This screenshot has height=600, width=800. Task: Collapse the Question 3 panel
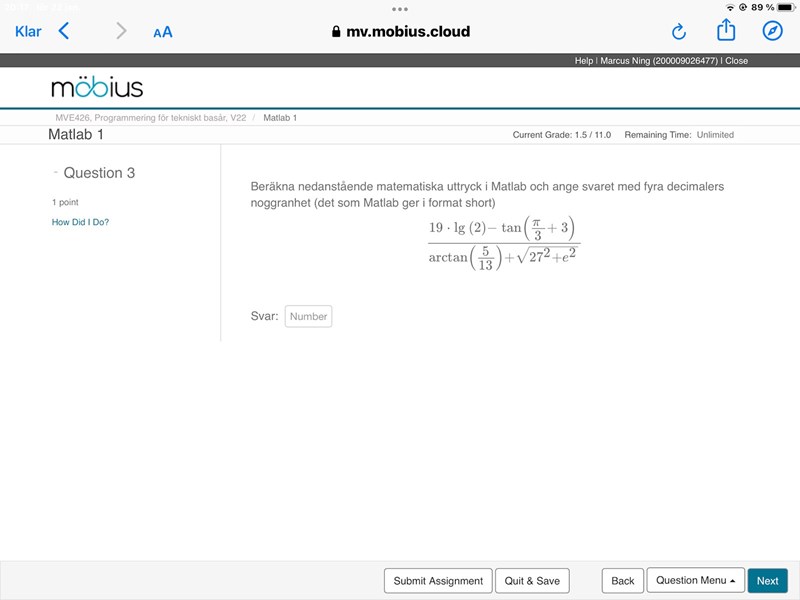pyautogui.click(x=56, y=173)
